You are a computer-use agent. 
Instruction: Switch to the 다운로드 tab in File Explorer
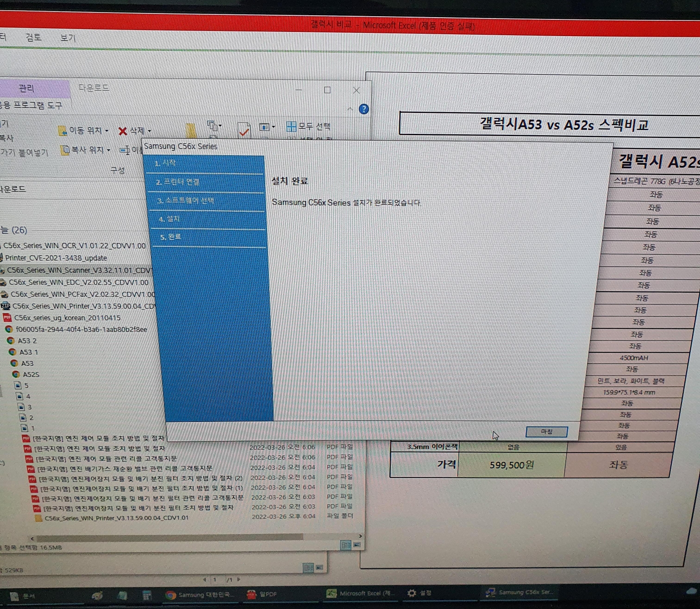(x=94, y=88)
